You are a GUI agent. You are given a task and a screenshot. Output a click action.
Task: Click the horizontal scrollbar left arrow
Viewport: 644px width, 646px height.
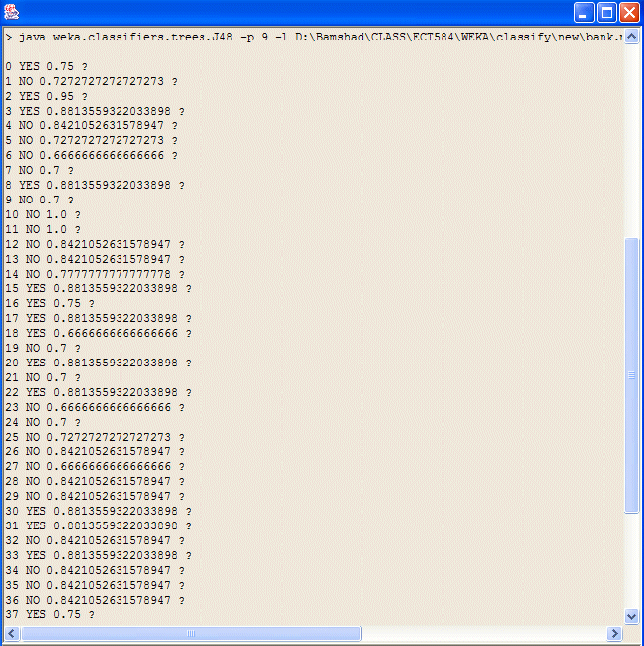coord(10,633)
